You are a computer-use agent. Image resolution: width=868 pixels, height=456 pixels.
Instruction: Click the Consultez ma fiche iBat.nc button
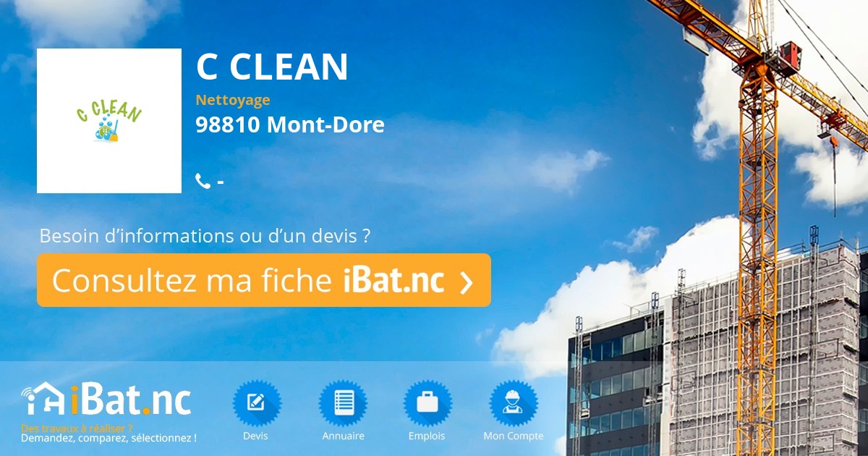(x=264, y=280)
